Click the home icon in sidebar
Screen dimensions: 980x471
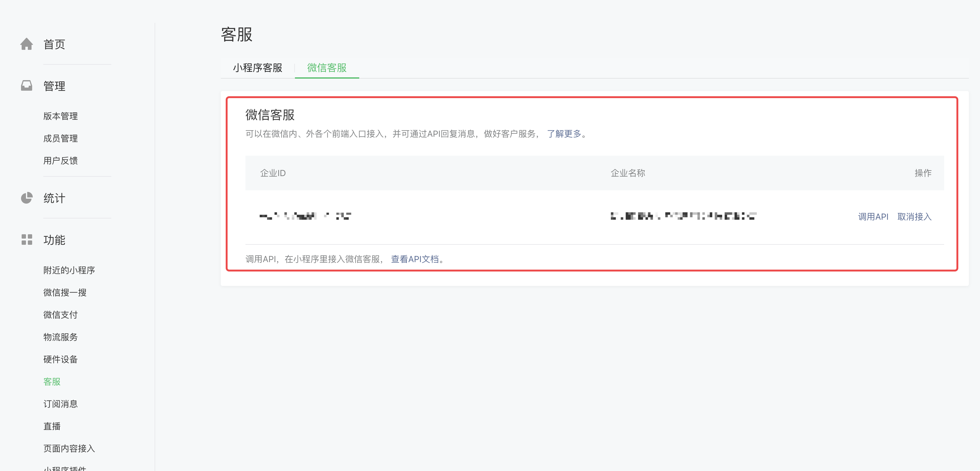pos(27,44)
